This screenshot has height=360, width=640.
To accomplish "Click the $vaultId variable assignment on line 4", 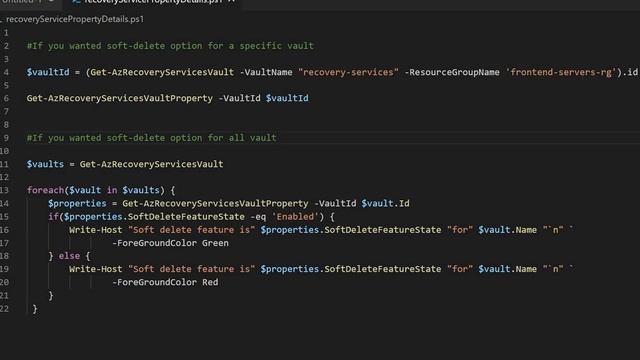I will pos(48,72).
